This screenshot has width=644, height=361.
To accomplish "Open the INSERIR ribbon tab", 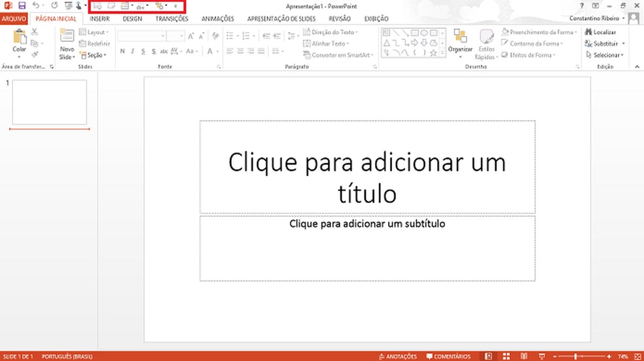I will click(99, 19).
